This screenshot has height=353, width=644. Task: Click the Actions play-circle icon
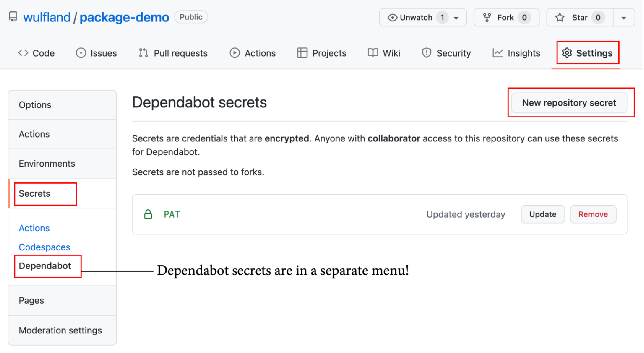234,53
